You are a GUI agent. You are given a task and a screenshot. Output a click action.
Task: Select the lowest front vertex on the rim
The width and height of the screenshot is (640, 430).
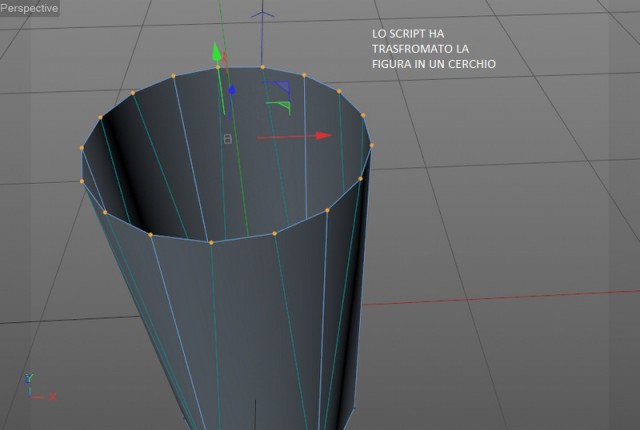pyautogui.click(x=211, y=243)
